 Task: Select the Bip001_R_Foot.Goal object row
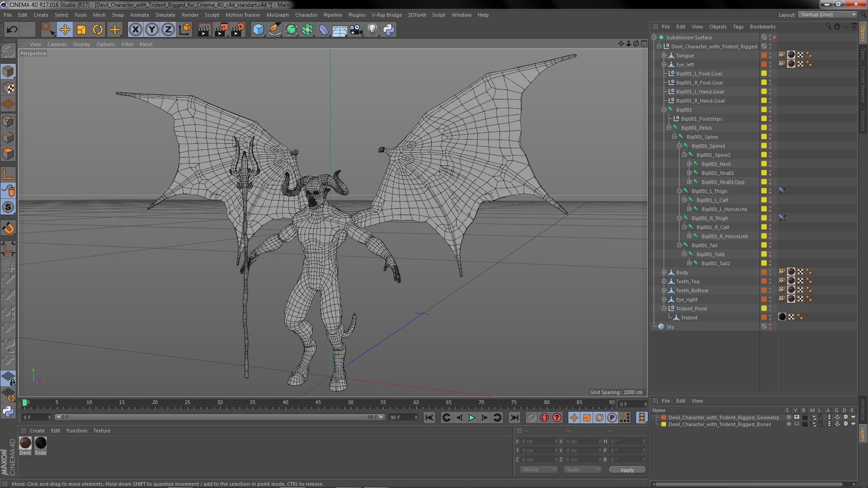[x=699, y=83]
